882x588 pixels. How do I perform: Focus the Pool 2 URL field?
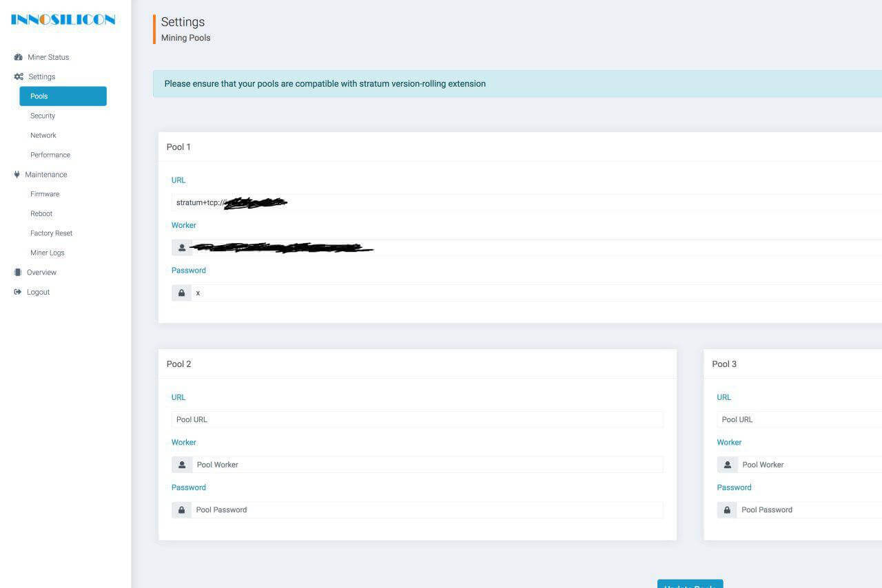417,419
